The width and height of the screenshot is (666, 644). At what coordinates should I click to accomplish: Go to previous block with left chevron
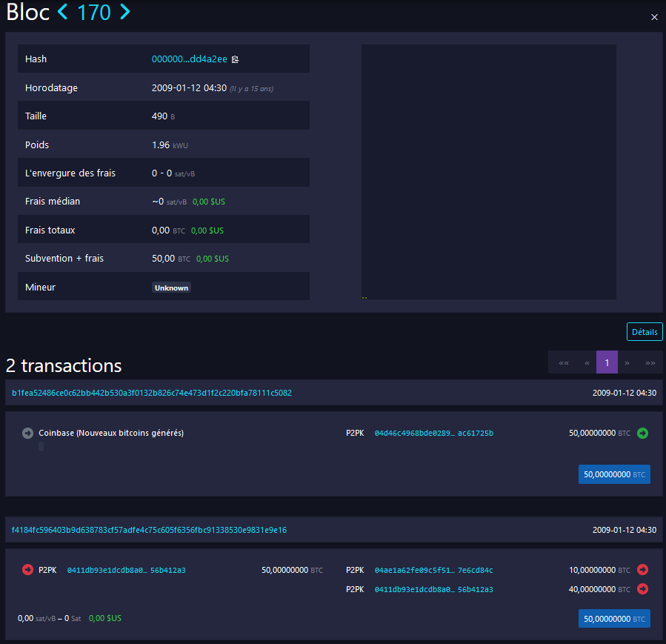point(63,12)
